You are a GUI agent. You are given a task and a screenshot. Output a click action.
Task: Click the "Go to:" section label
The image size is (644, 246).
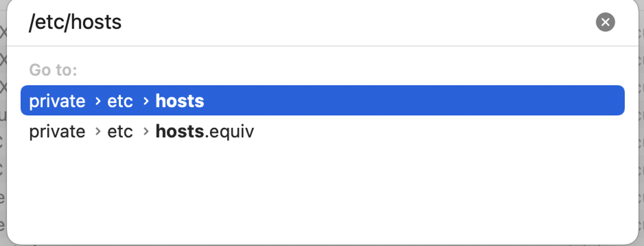pos(53,70)
